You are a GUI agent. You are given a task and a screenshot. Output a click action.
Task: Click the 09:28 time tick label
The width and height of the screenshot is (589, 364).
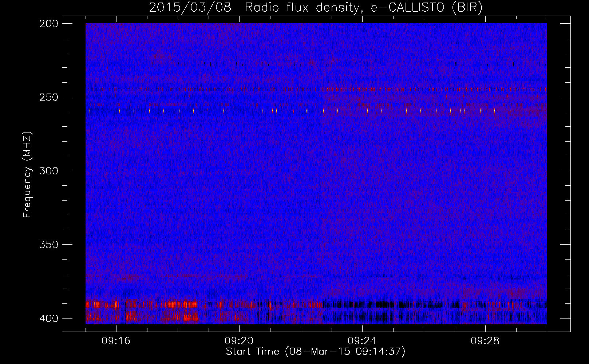tap(485, 341)
